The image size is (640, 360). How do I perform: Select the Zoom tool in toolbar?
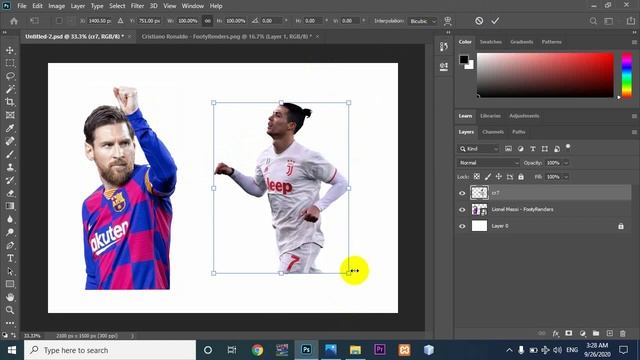(x=10, y=310)
